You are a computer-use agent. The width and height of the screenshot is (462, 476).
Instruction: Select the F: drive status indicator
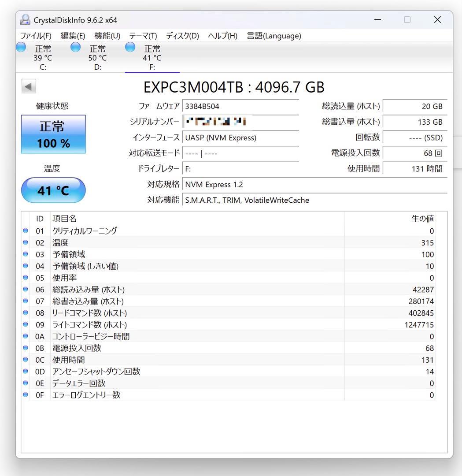(x=152, y=57)
